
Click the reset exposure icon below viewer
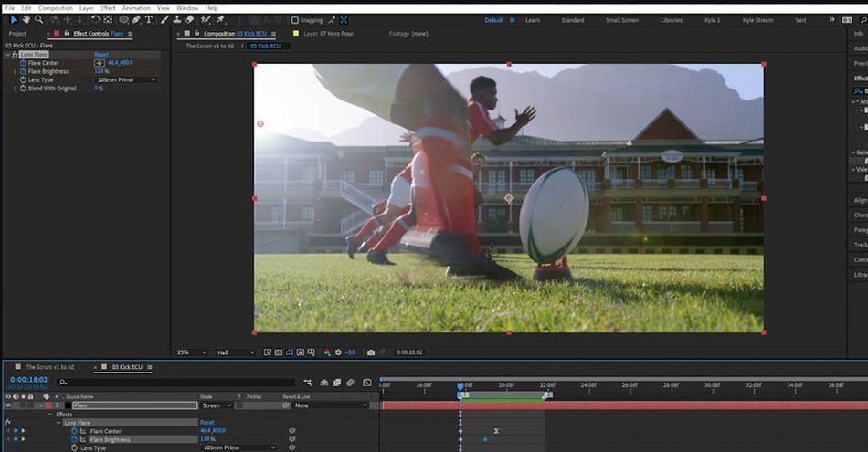pos(338,352)
